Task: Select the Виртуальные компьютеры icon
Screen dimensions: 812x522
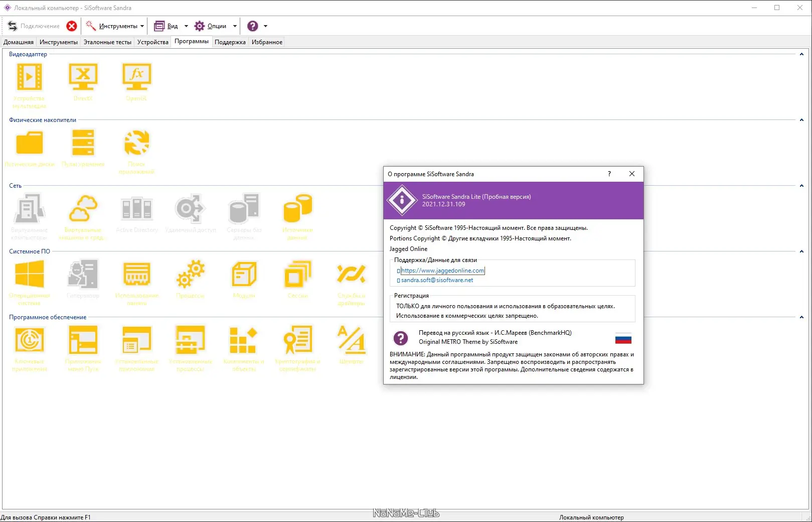Action: point(30,208)
